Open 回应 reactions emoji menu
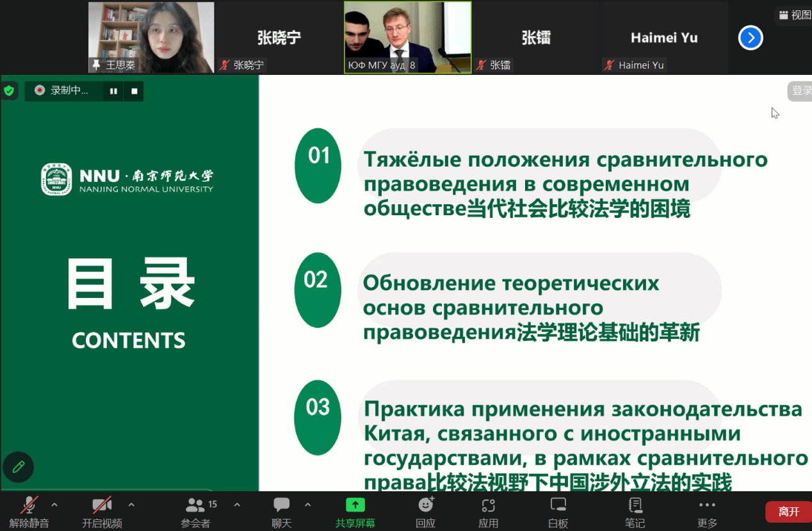The width and height of the screenshot is (812, 531). pos(426,505)
